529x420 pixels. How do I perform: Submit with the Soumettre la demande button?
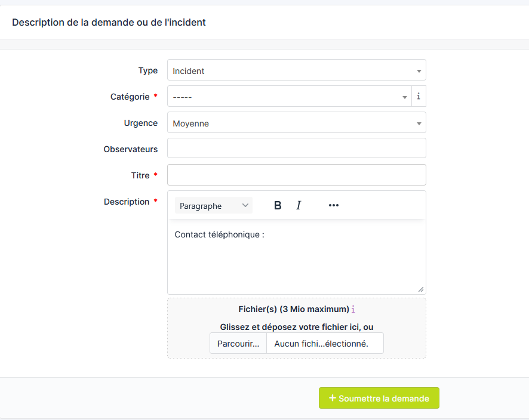pyautogui.click(x=379, y=399)
